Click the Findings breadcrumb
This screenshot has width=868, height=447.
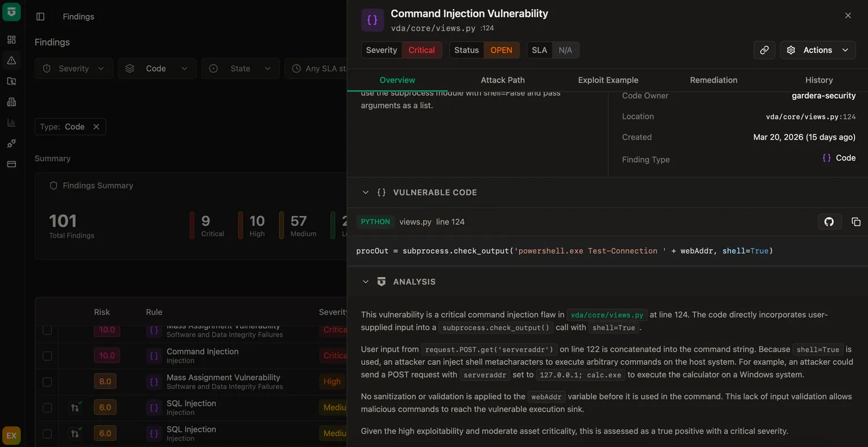click(x=79, y=17)
